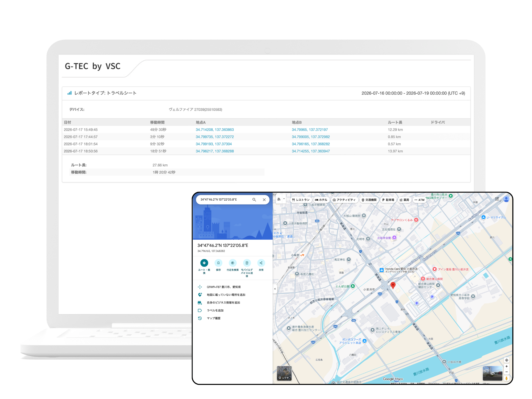Save this place with the 保存 icon
This screenshot has height=399, width=532.
click(x=218, y=263)
